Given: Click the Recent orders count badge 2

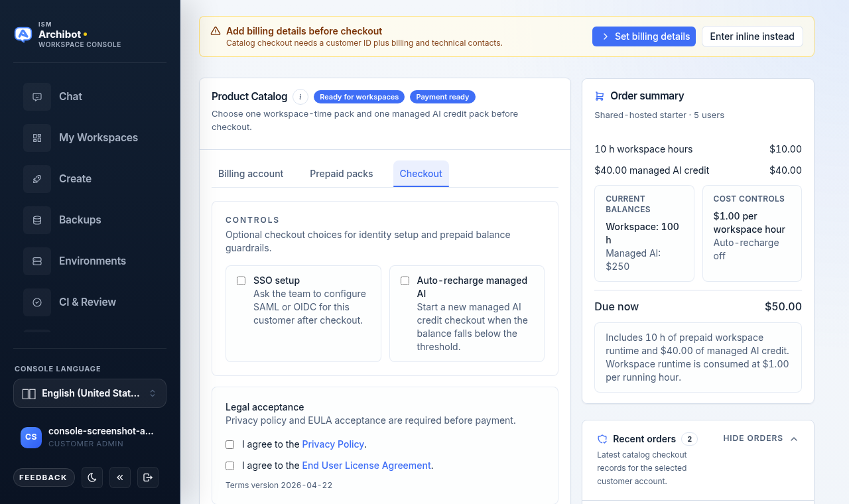Looking at the screenshot, I should point(689,439).
